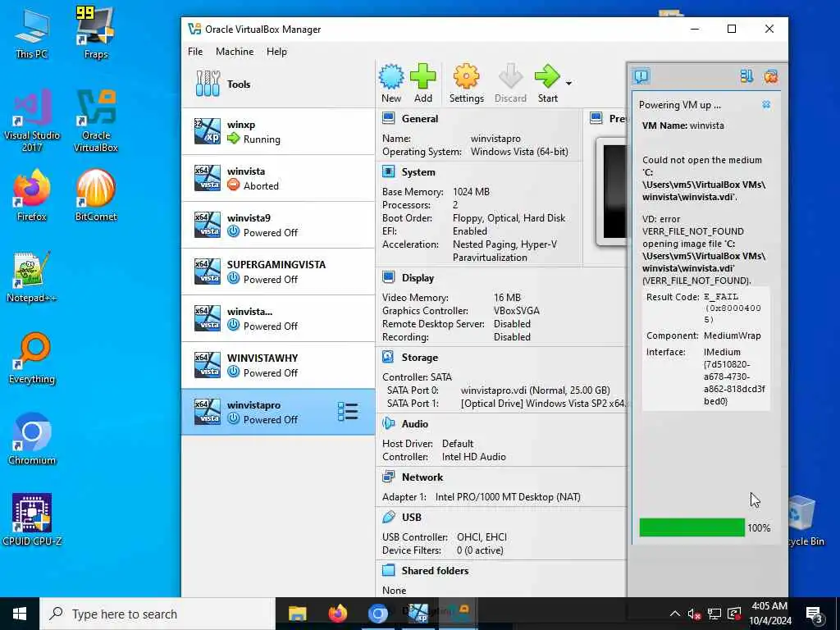Screen dimensions: 840x630
Task: Click the Add machine green plus icon
Action: 422,77
